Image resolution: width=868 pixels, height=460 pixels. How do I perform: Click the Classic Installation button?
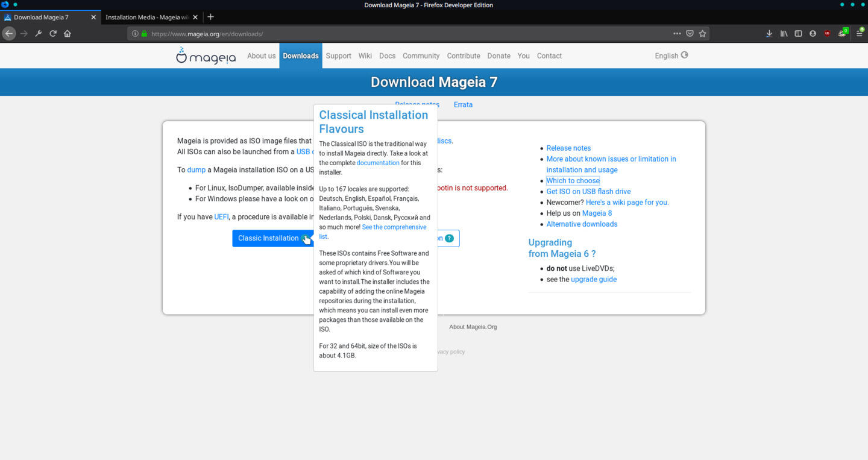(x=272, y=238)
